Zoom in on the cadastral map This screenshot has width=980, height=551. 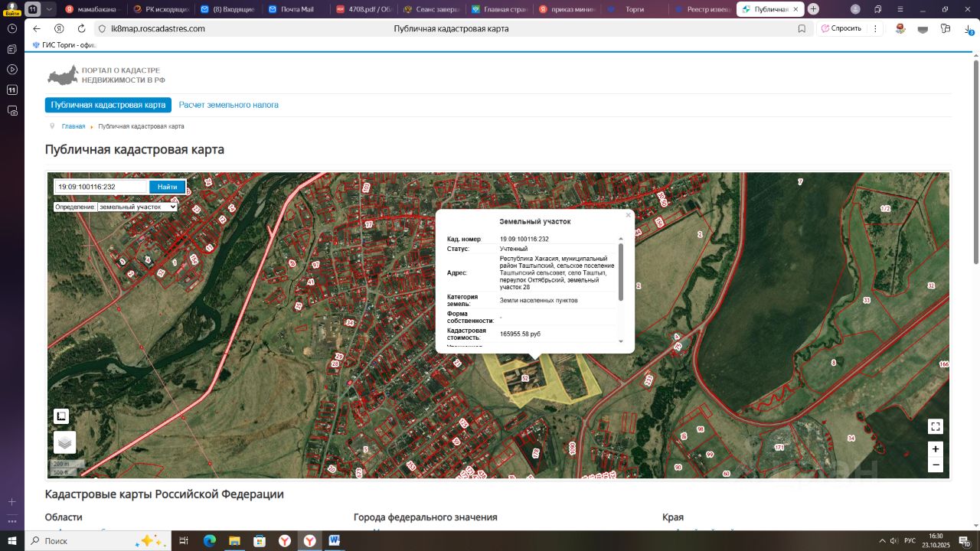coord(935,449)
